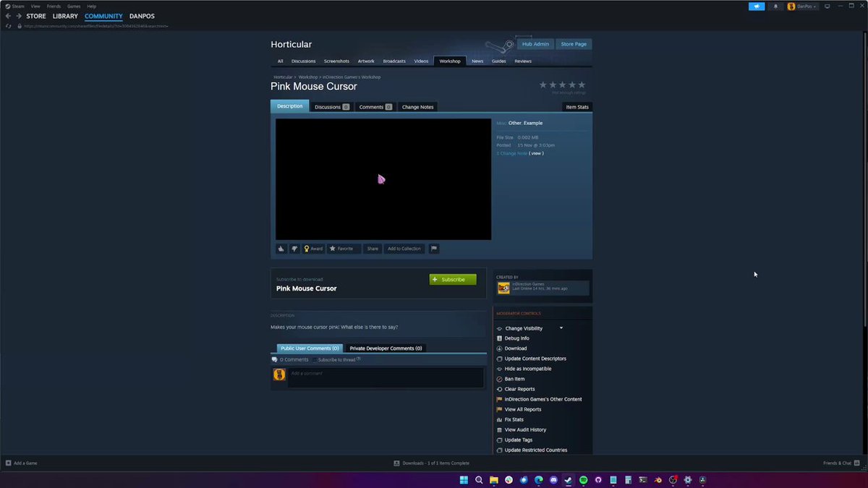Go to DANPOS profile section
868x488 pixels.
(142, 16)
